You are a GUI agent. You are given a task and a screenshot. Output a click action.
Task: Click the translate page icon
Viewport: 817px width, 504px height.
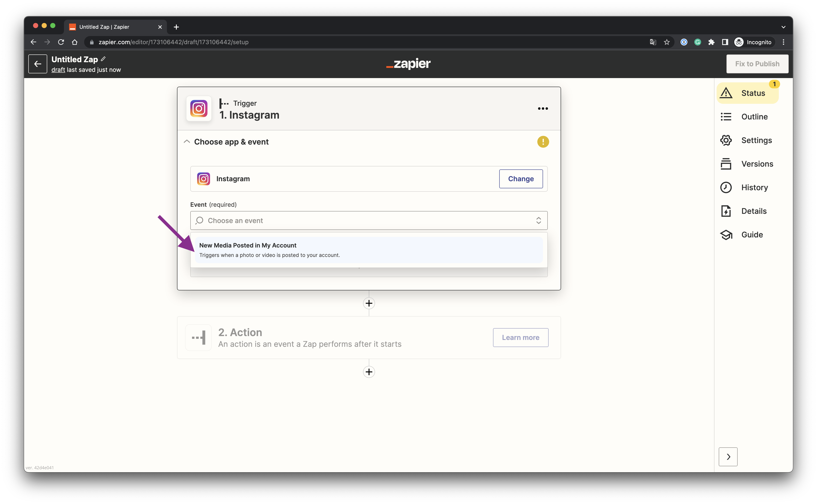click(x=653, y=42)
